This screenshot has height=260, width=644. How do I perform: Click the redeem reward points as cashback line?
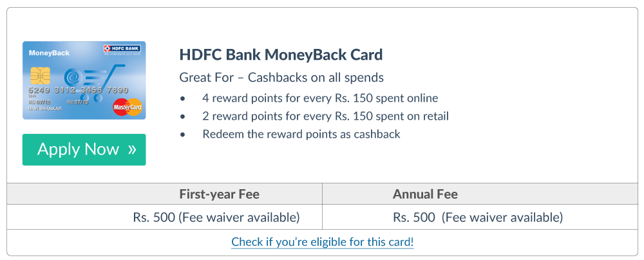tap(301, 135)
